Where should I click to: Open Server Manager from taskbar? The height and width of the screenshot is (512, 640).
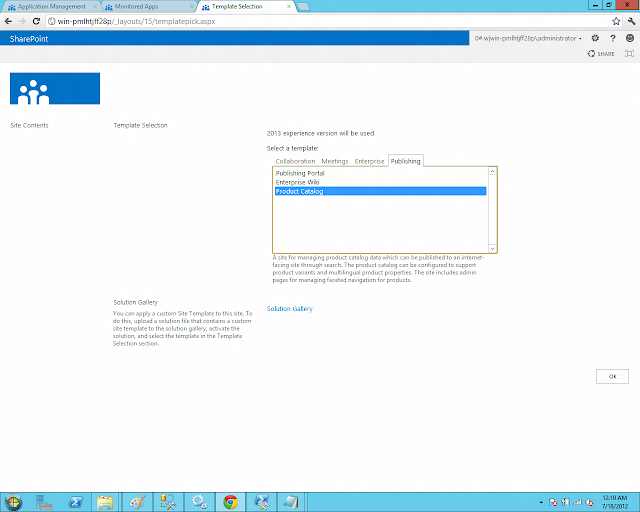pyautogui.click(x=44, y=502)
